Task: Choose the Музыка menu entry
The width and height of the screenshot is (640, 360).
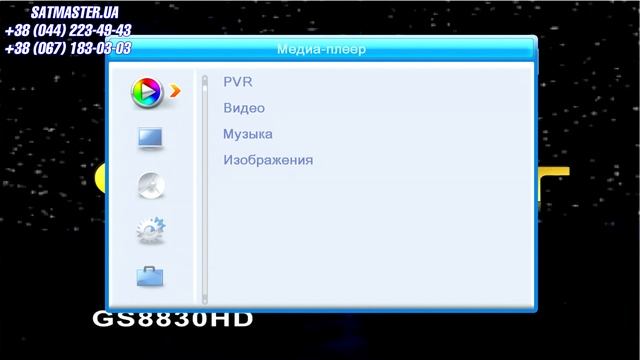Action: coord(248,134)
